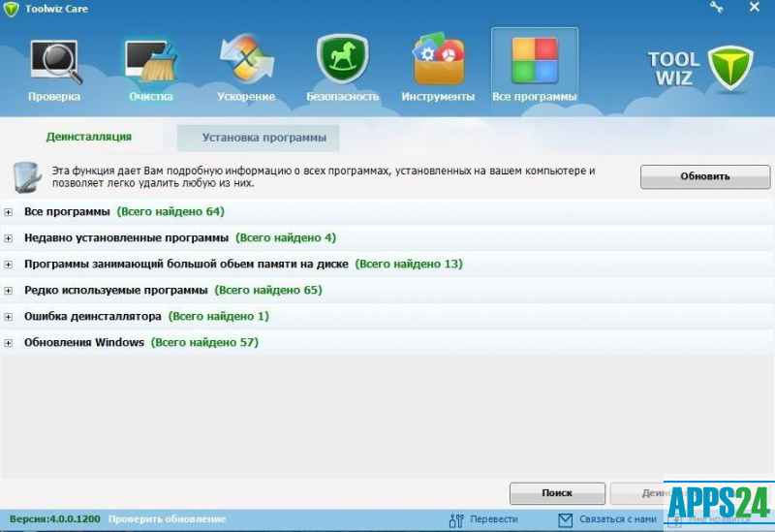
Task: Select the 'Всего найдено 1' count text
Action: (219, 317)
